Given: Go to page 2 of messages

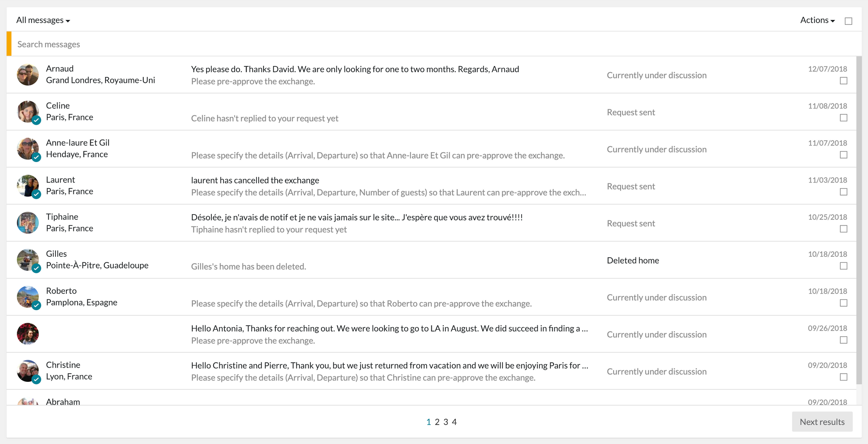Looking at the screenshot, I should [437, 422].
